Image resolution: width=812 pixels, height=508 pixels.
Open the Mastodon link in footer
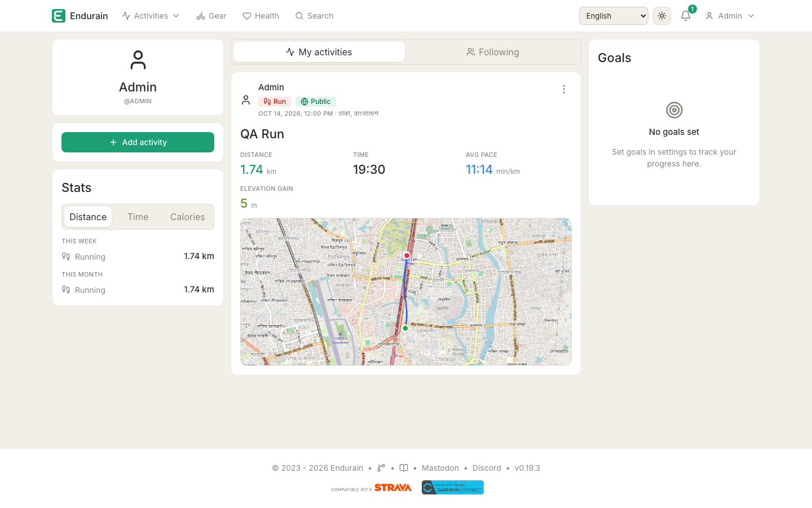440,468
